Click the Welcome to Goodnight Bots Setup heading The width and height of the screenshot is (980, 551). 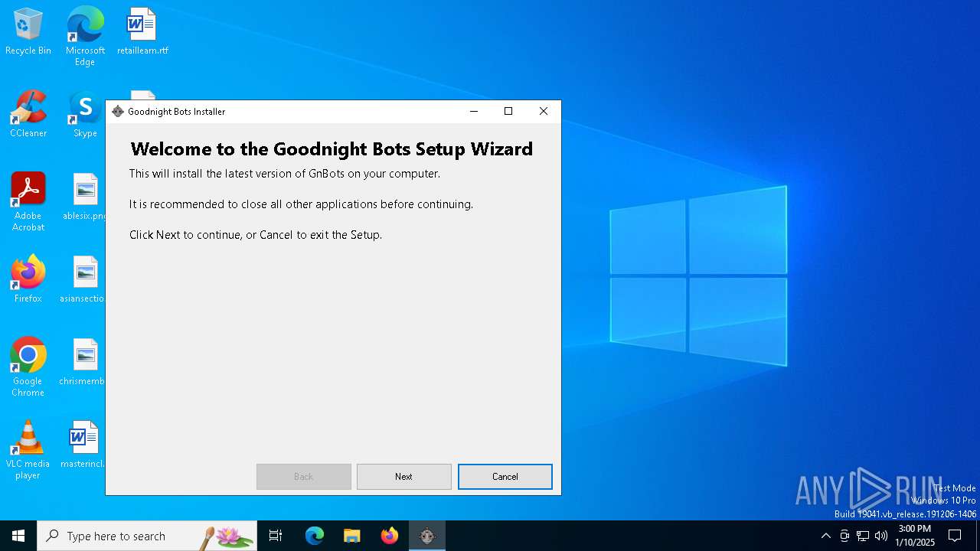click(x=332, y=148)
